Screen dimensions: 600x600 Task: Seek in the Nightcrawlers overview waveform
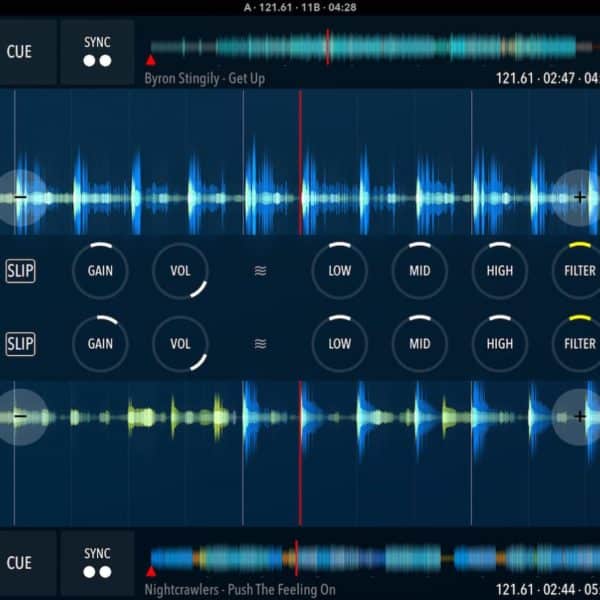pyautogui.click(x=375, y=558)
